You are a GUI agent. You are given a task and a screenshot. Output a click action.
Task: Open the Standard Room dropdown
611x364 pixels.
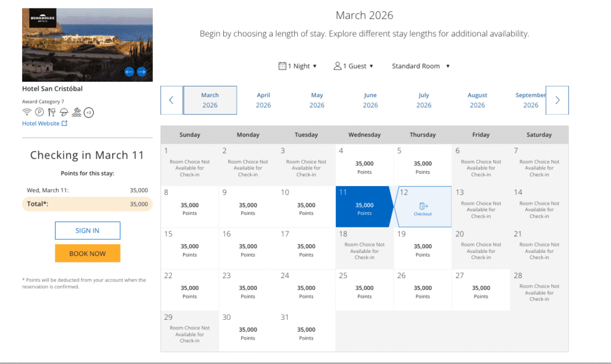pos(420,66)
